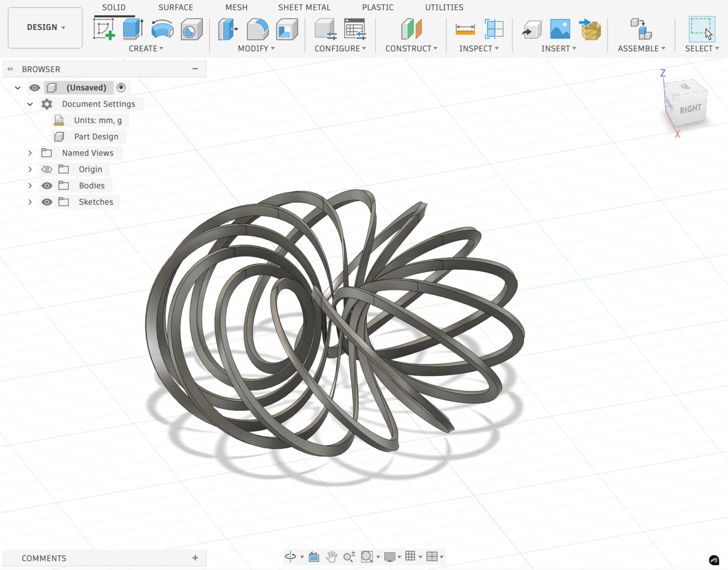Open the Insert dropdown menu
This screenshot has width=728, height=570.
pos(557,48)
